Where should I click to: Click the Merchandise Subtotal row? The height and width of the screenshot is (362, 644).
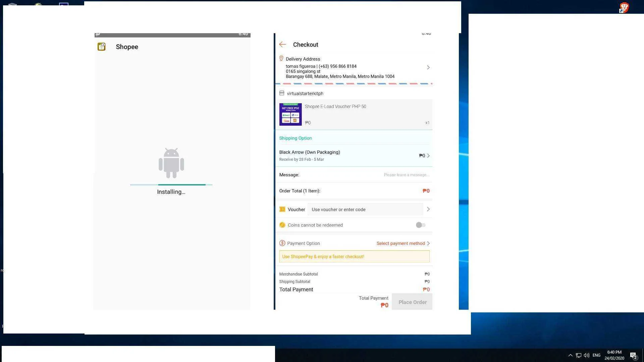click(x=354, y=274)
